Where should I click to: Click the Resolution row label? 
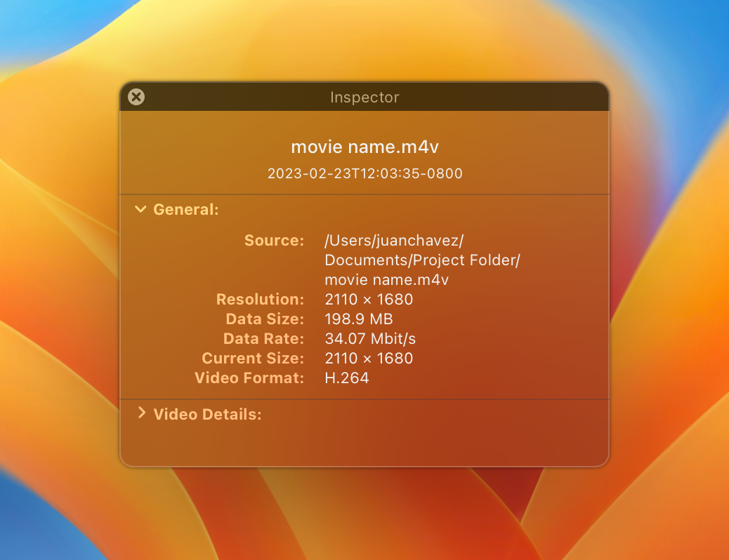(261, 299)
